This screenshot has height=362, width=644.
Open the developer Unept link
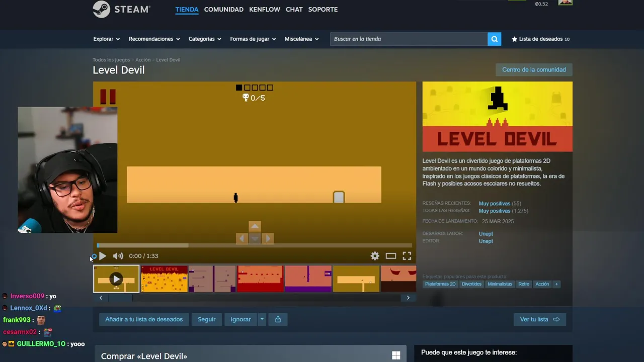pyautogui.click(x=486, y=234)
